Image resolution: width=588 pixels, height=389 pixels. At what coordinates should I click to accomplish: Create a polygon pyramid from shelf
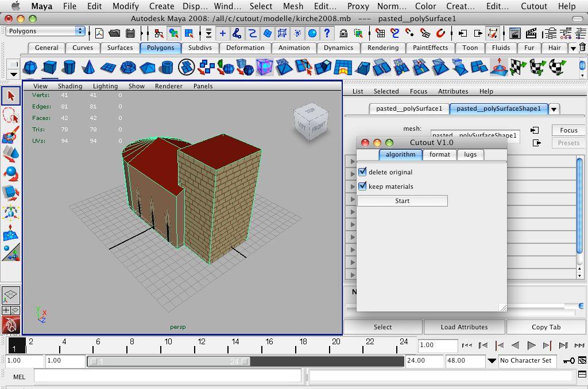pyautogui.click(x=148, y=68)
